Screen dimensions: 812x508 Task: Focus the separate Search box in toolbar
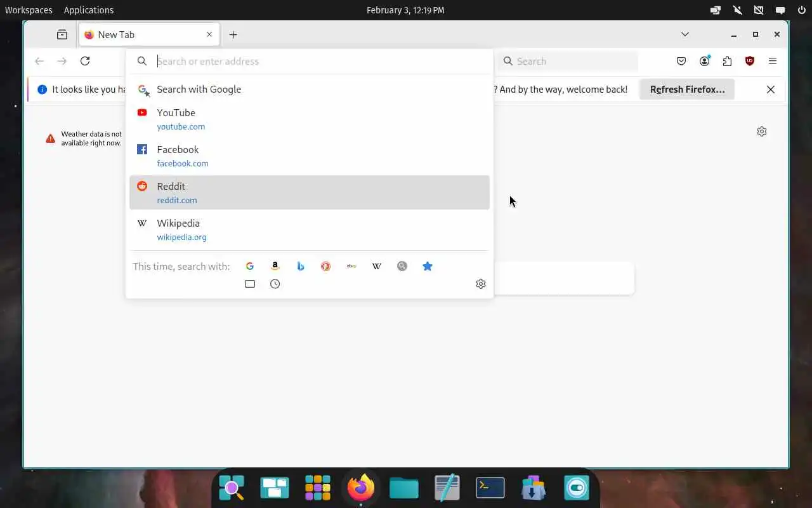(x=568, y=61)
